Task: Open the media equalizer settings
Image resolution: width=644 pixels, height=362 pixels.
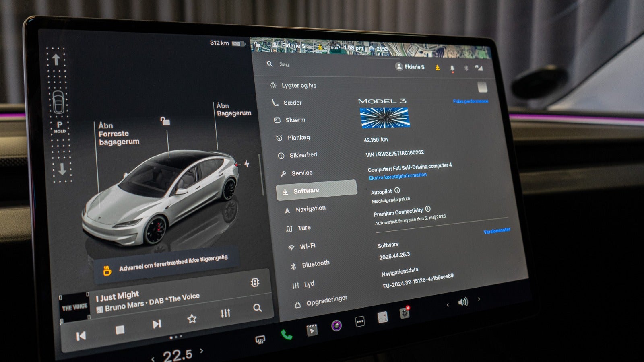Action: [225, 313]
